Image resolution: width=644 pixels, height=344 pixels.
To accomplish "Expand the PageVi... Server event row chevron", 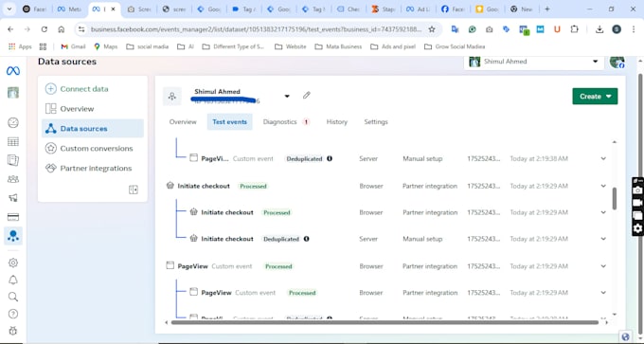I will 603,158.
